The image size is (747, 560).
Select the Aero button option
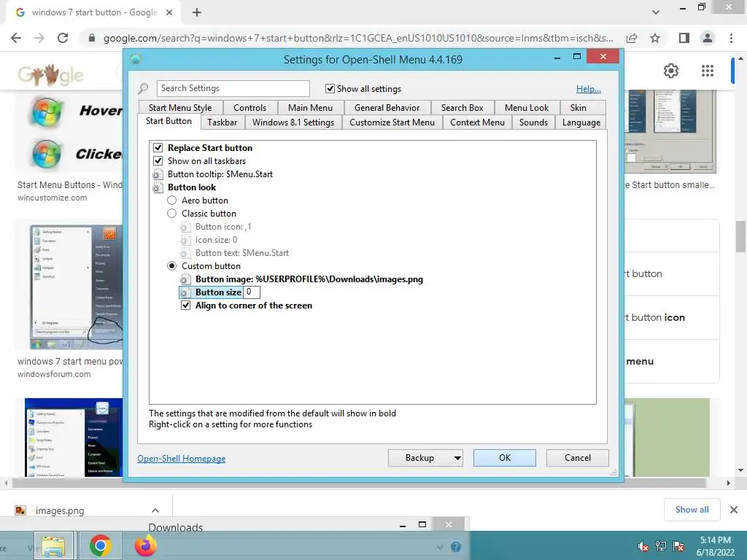pyautogui.click(x=172, y=201)
